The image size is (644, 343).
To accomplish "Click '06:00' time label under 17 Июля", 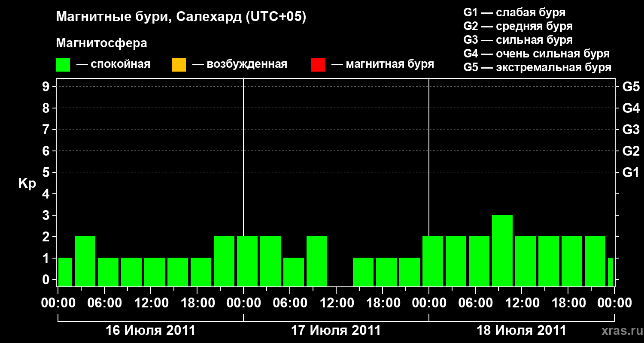I will pos(290,303).
